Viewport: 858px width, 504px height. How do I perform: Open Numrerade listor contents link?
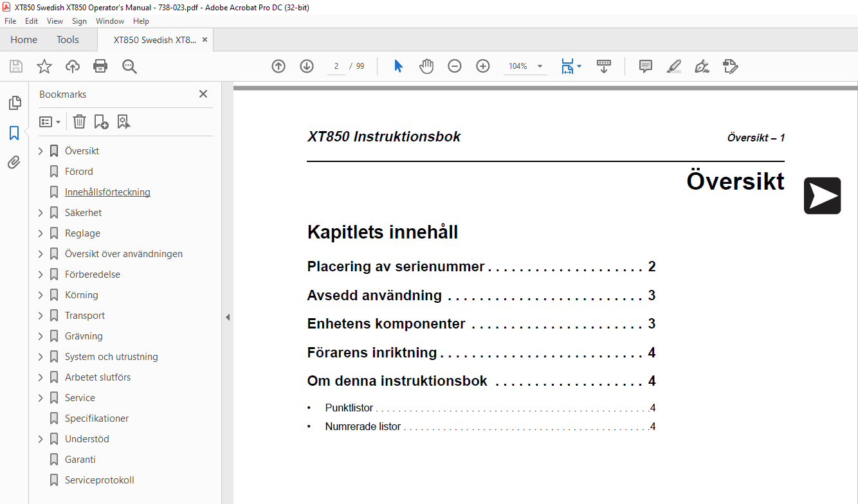click(x=490, y=427)
